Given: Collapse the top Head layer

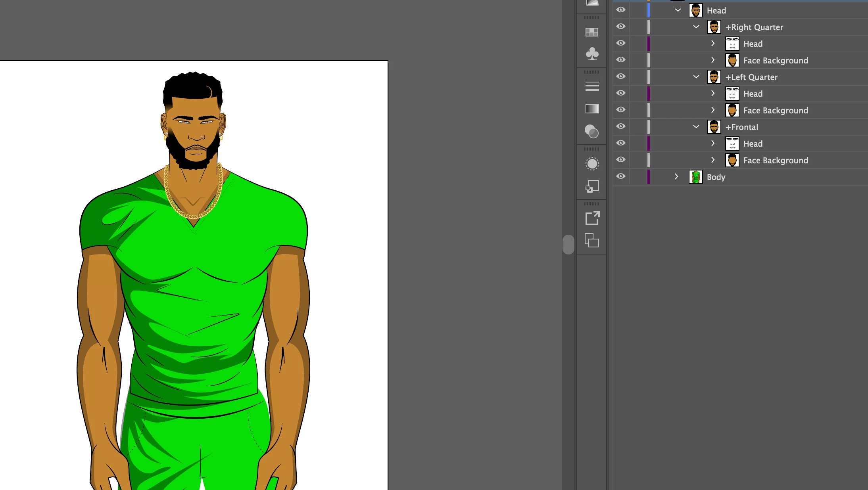Looking at the screenshot, I should point(678,10).
